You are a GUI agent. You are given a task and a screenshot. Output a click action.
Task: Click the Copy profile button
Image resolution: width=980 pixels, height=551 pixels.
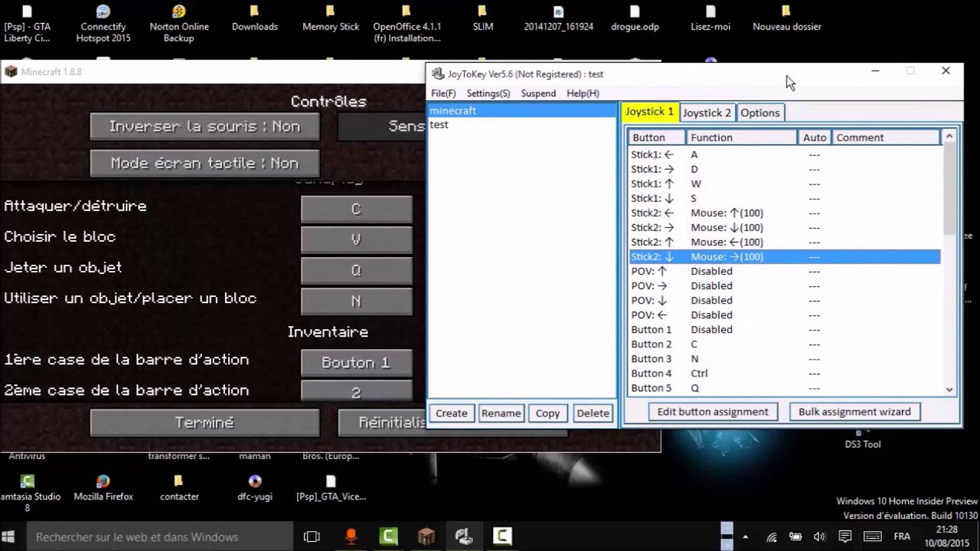coord(547,413)
